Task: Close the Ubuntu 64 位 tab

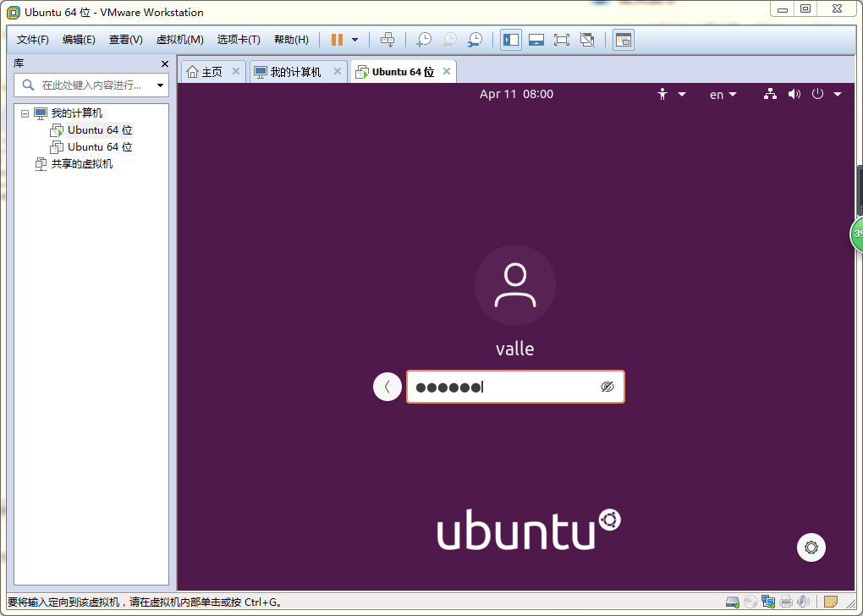Action: [x=447, y=71]
